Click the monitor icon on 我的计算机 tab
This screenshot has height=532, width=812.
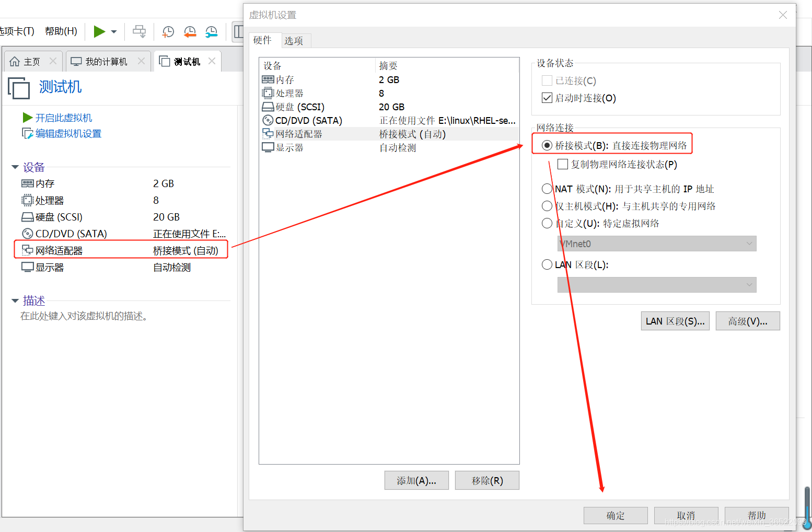coord(76,62)
